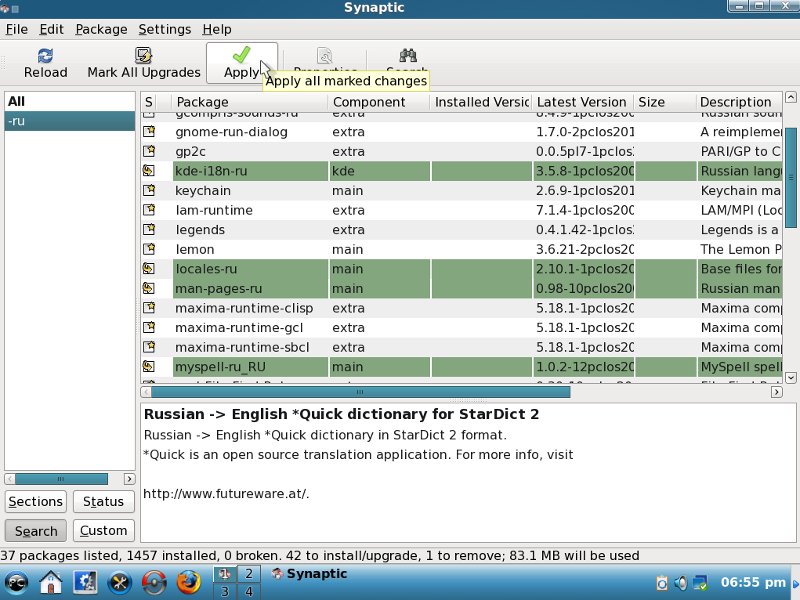Toggle status box for locales-ru package
800x600 pixels.
click(x=149, y=269)
